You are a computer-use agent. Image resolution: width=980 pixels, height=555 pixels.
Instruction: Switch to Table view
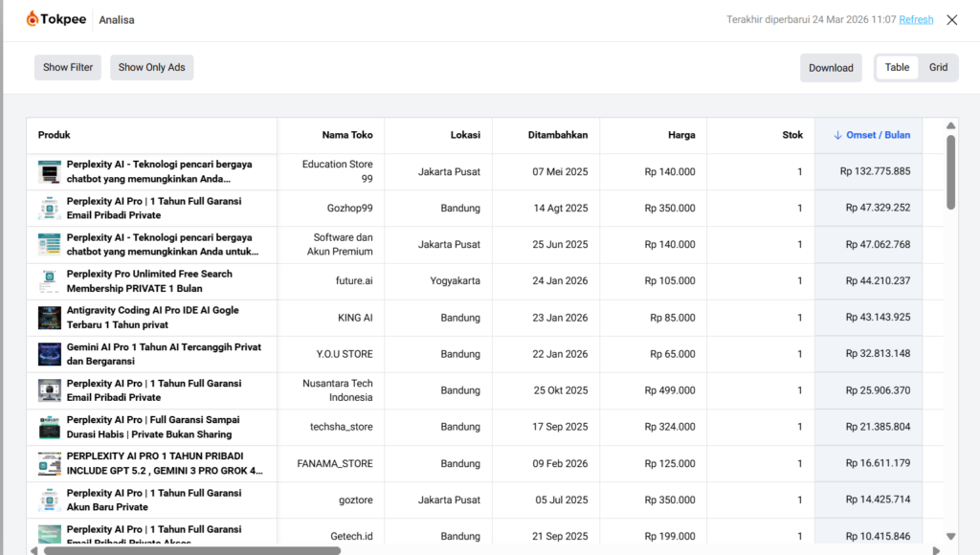897,68
